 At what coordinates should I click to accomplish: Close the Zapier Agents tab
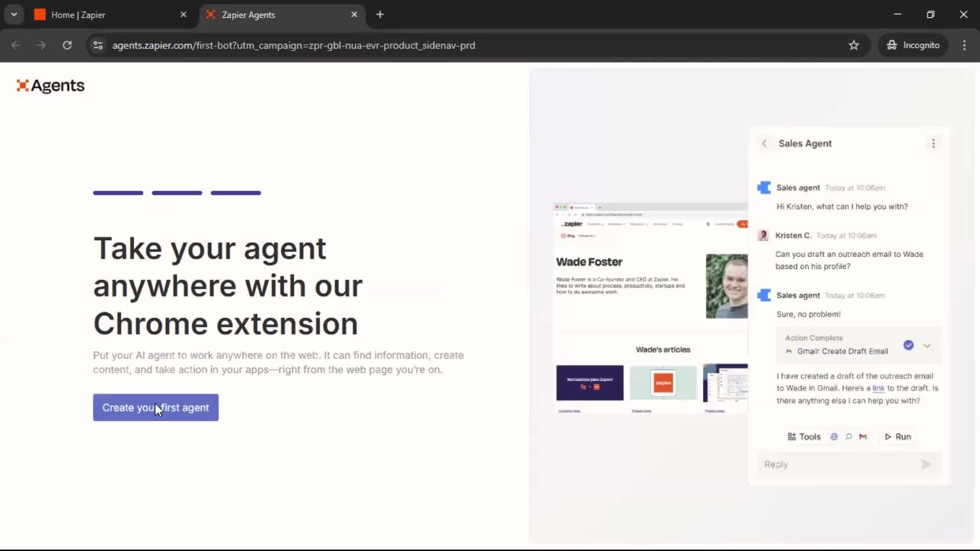pos(354,15)
